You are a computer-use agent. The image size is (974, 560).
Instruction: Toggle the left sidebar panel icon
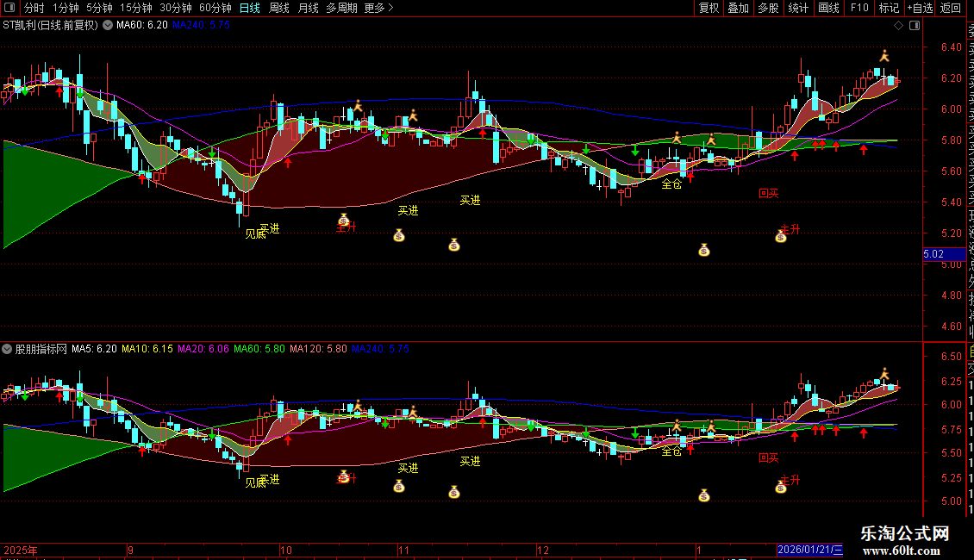pyautogui.click(x=9, y=8)
